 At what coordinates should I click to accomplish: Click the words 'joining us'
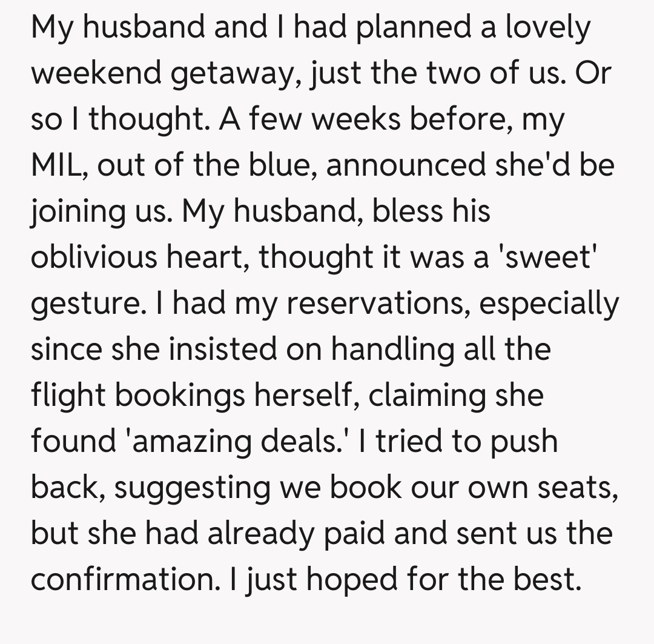pyautogui.click(x=101, y=211)
